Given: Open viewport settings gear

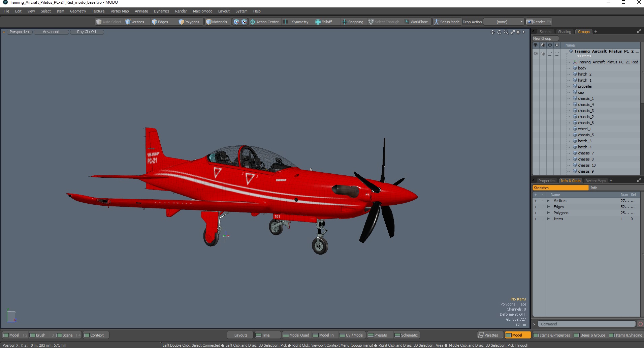Looking at the screenshot, I should point(518,32).
